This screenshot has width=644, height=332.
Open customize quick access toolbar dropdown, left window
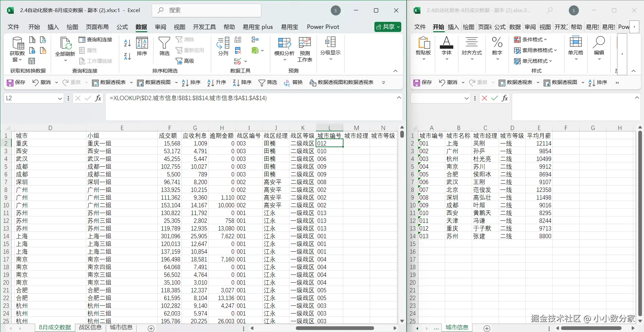[x=383, y=82]
